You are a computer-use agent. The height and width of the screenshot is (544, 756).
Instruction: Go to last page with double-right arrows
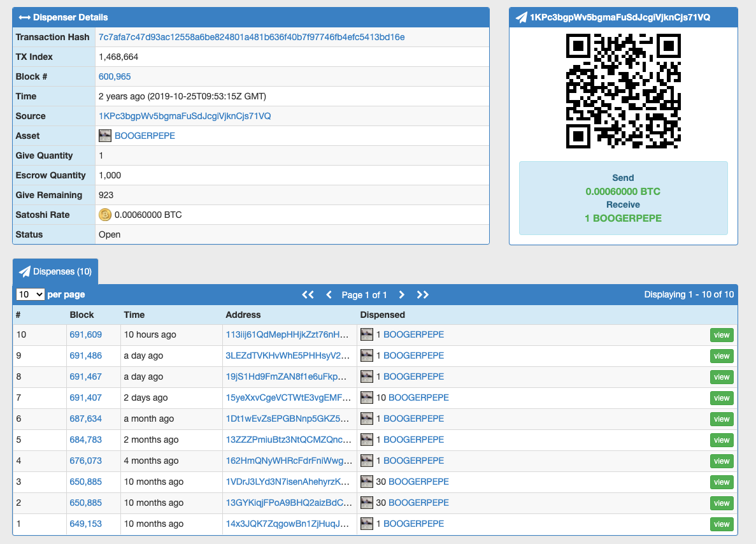[423, 295]
